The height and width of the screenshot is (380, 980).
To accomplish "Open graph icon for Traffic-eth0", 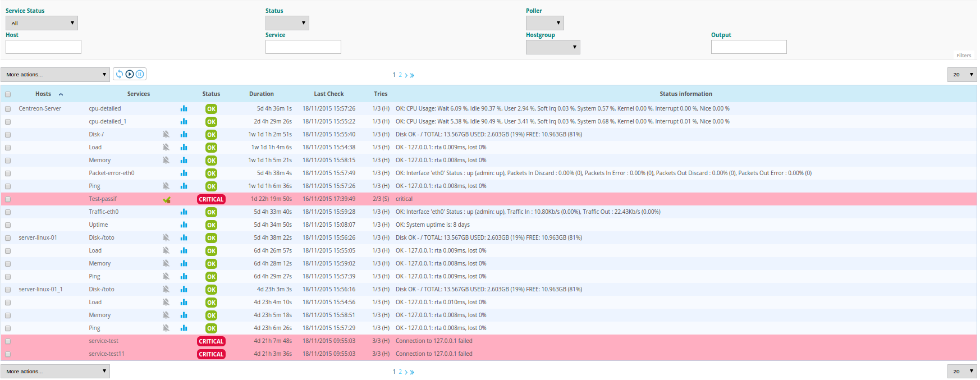I will (x=184, y=212).
